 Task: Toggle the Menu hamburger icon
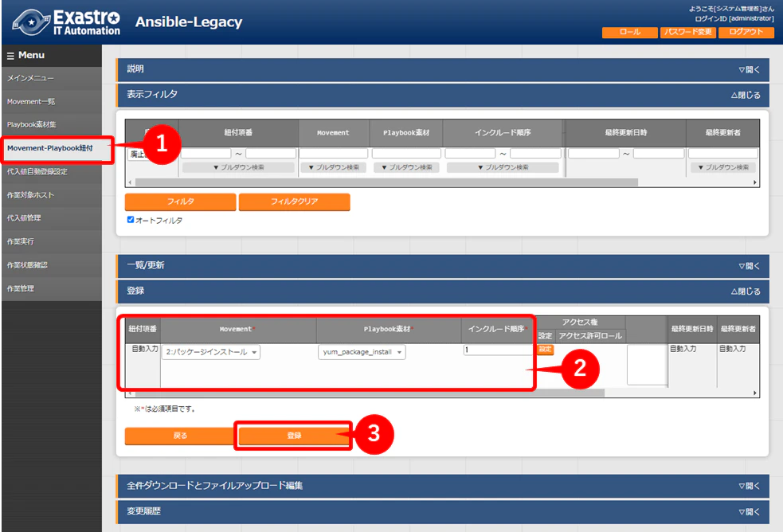coord(10,56)
